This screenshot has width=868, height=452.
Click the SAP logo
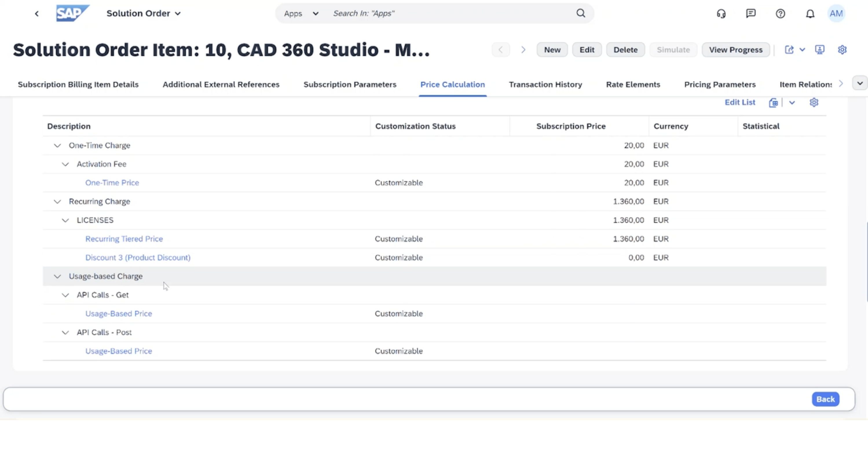pyautogui.click(x=72, y=14)
